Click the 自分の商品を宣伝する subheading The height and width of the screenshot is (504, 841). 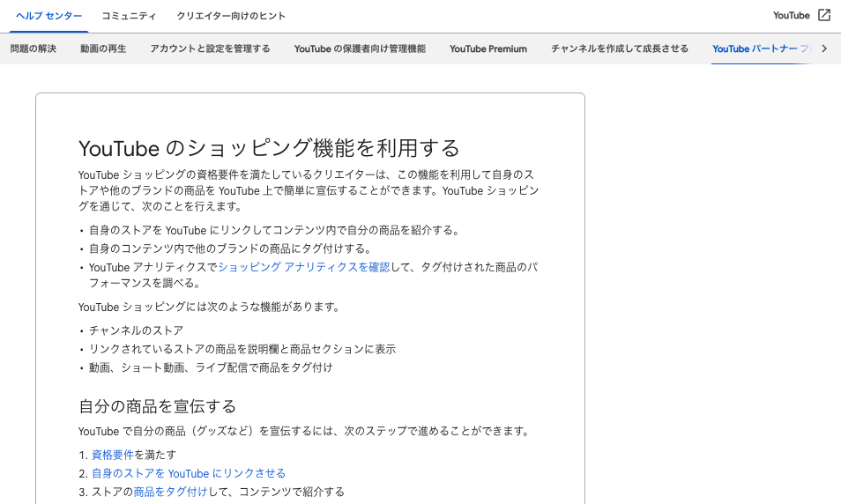tap(157, 406)
